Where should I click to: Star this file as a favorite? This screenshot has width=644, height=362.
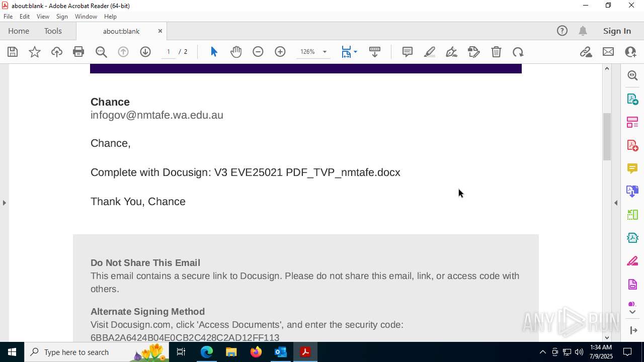tap(35, 52)
